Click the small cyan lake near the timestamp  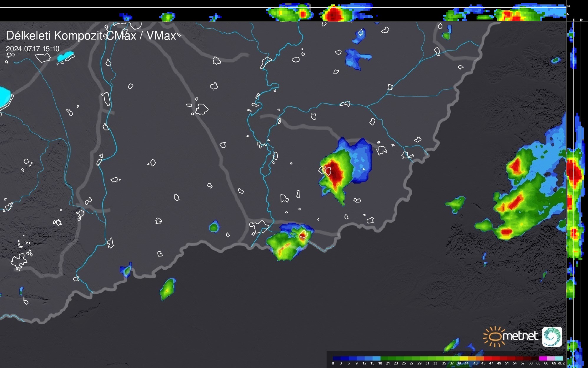pyautogui.click(x=65, y=56)
